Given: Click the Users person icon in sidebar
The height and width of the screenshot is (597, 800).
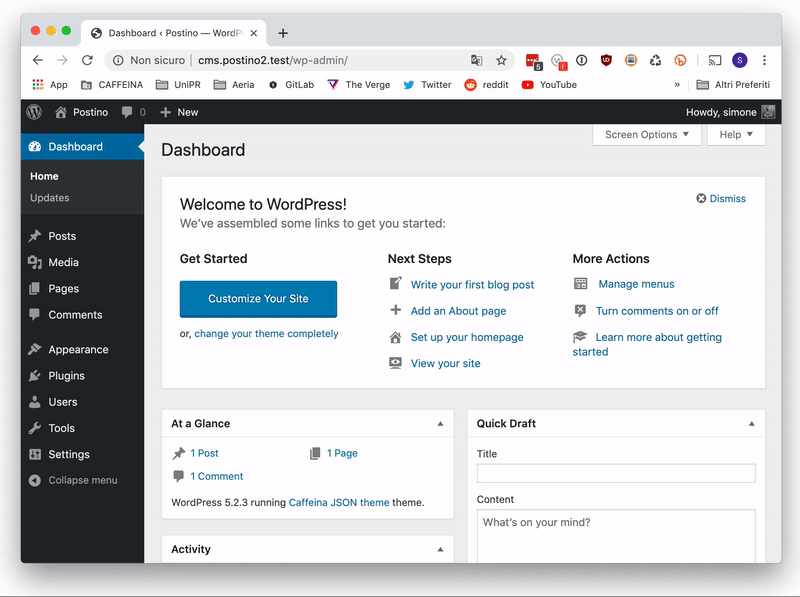Looking at the screenshot, I should coord(35,402).
